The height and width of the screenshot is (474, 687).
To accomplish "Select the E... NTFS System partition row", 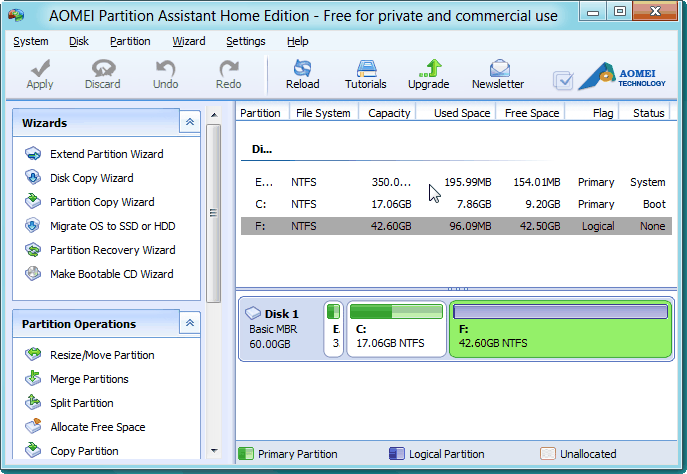I will click(456, 182).
